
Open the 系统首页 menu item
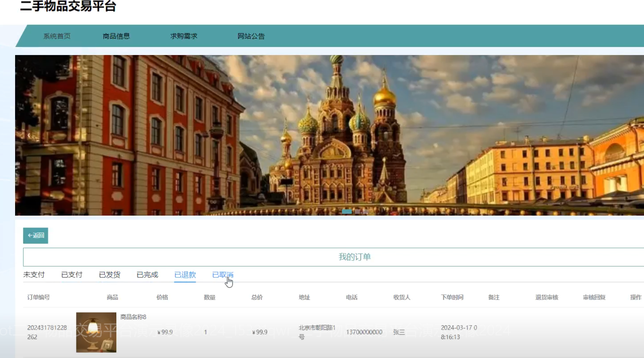[56, 36]
